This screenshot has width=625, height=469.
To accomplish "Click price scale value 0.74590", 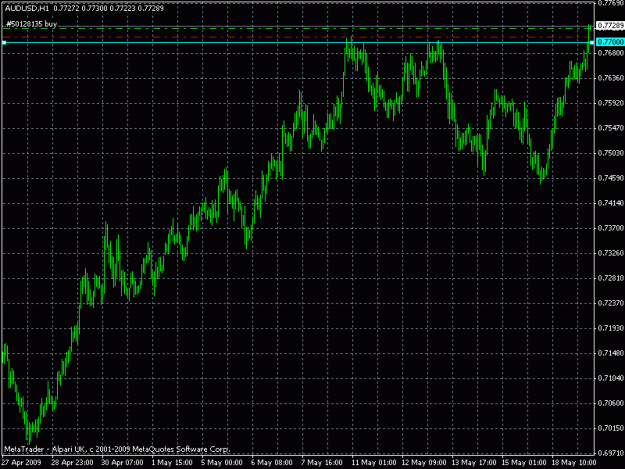I will tap(611, 178).
